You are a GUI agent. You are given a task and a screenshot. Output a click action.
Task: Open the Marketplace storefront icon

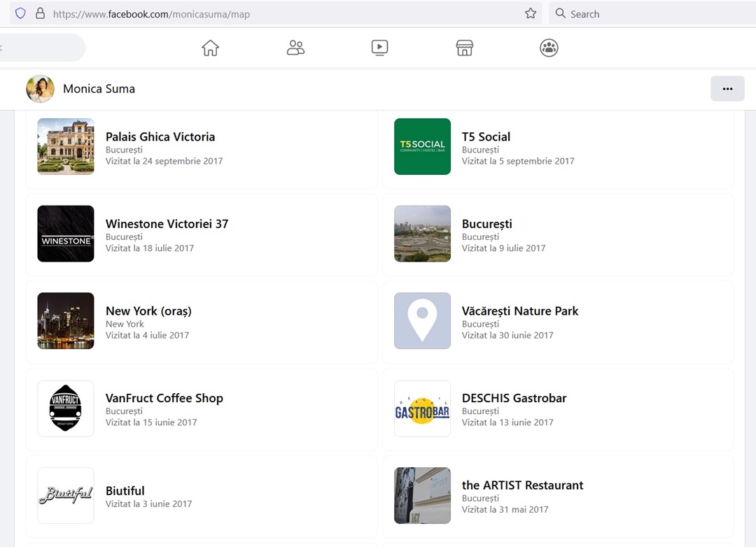click(464, 48)
